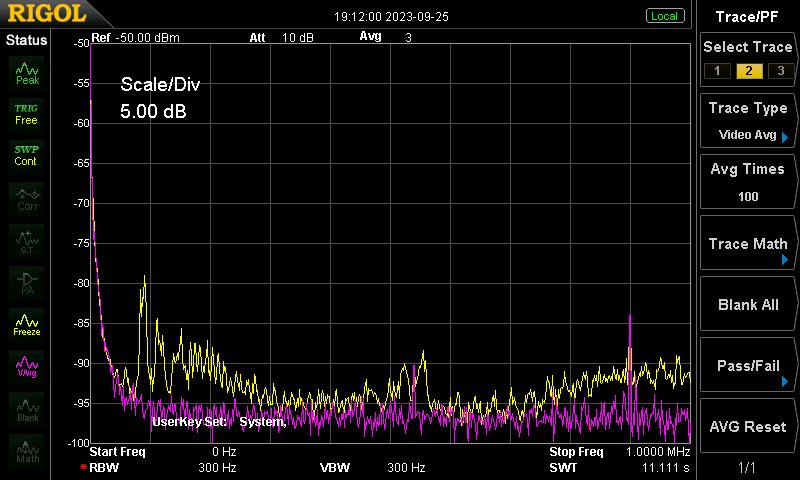Select the Blank trace status icon
This screenshot has height=480, width=800.
coord(27,410)
